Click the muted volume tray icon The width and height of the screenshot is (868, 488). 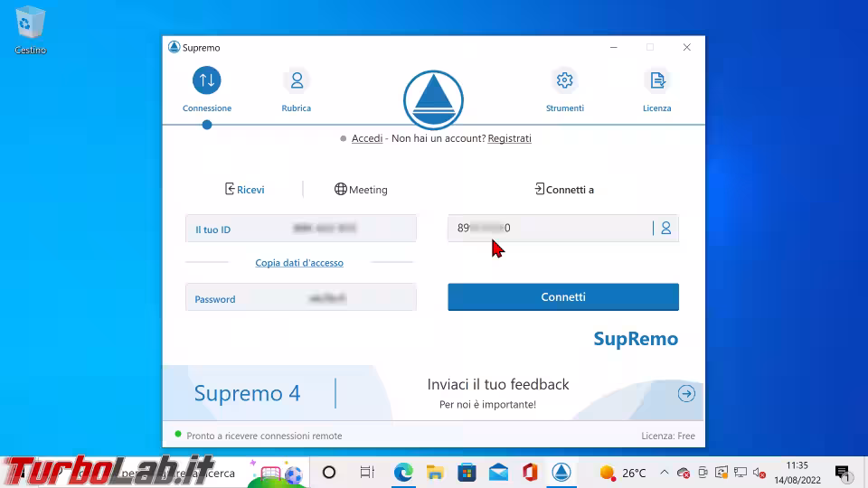[759, 473]
